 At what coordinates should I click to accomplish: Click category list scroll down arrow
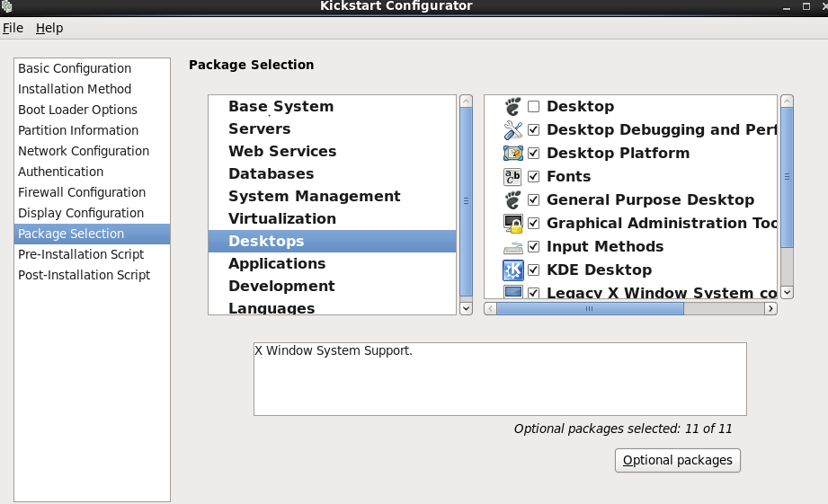466,309
